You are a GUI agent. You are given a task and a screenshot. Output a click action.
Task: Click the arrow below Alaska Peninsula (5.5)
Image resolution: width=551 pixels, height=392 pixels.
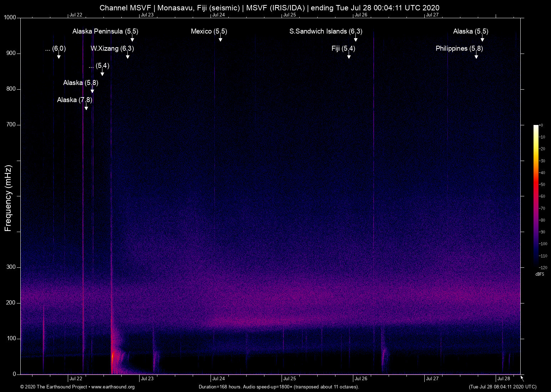click(x=132, y=39)
